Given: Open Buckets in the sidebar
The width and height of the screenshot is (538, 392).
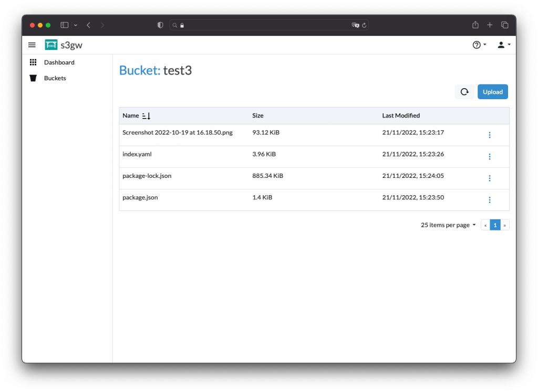Looking at the screenshot, I should [x=55, y=78].
